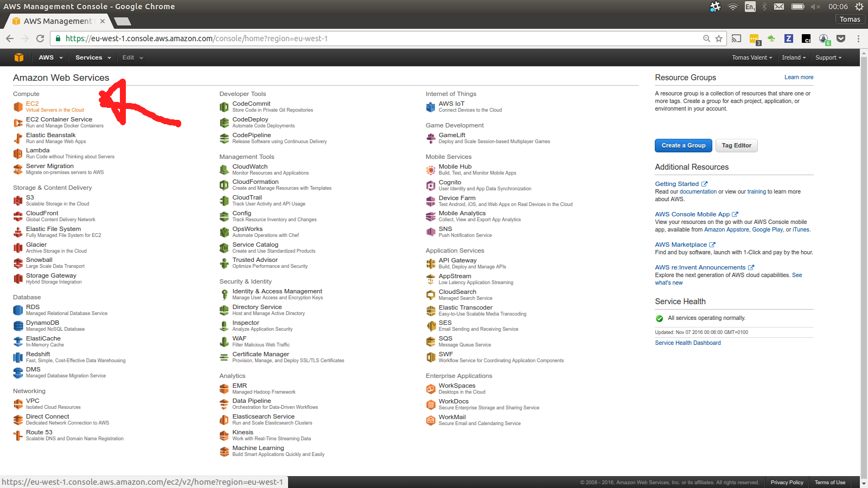
Task: Bookmark page with the star icon
Action: (x=719, y=38)
